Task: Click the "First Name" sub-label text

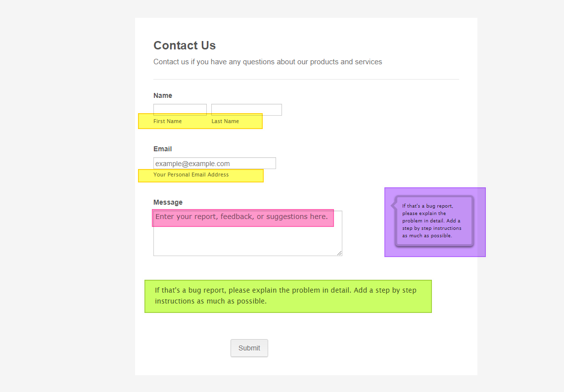Action: click(167, 121)
